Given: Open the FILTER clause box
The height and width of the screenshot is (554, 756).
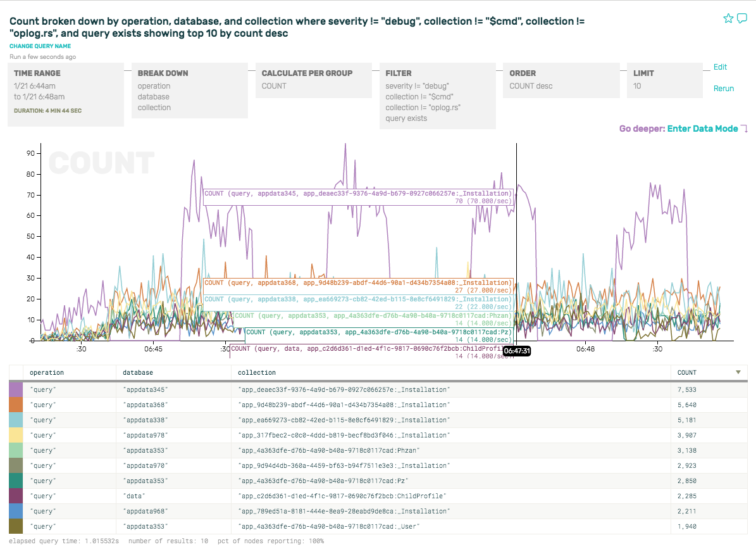Looking at the screenshot, I should [437, 96].
